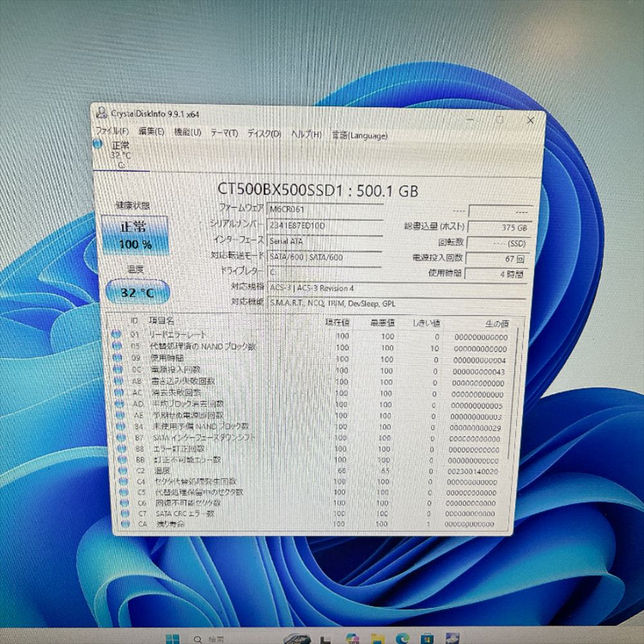
Task: Click the CrystalDiskInfo title bar app icon
Action: (x=101, y=113)
